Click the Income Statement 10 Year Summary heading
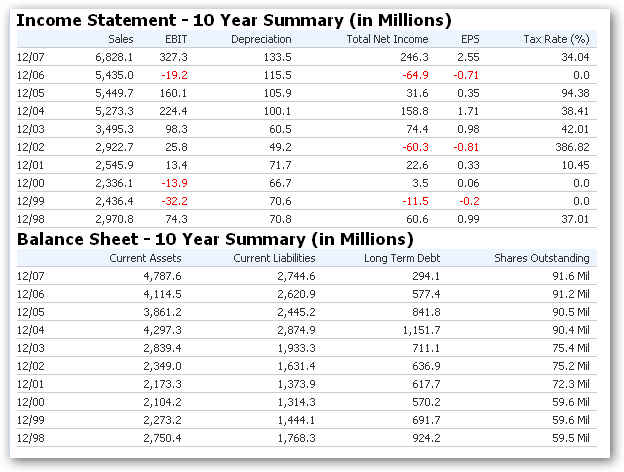 pyautogui.click(x=235, y=19)
